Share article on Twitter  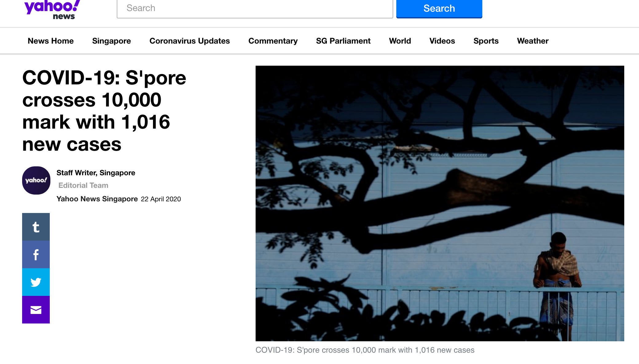pos(36,282)
